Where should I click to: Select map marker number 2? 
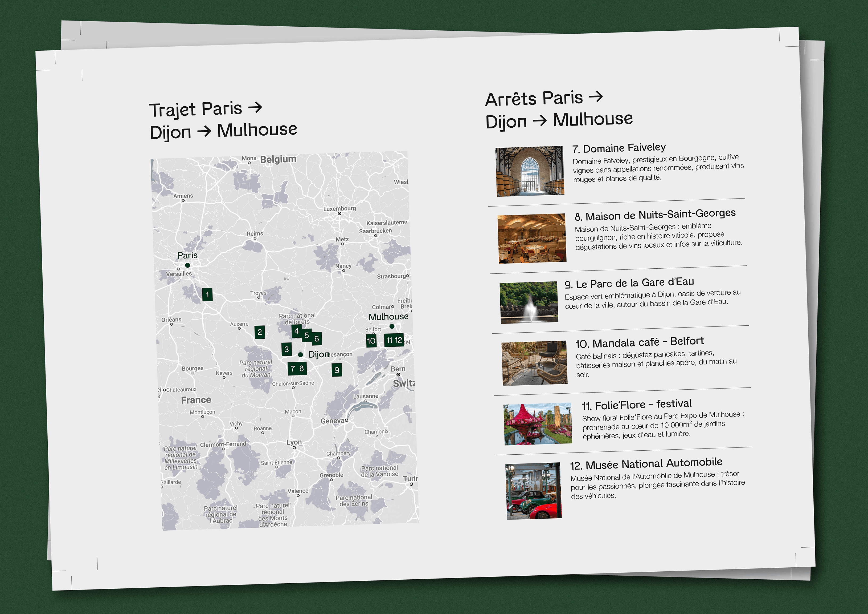tap(259, 332)
